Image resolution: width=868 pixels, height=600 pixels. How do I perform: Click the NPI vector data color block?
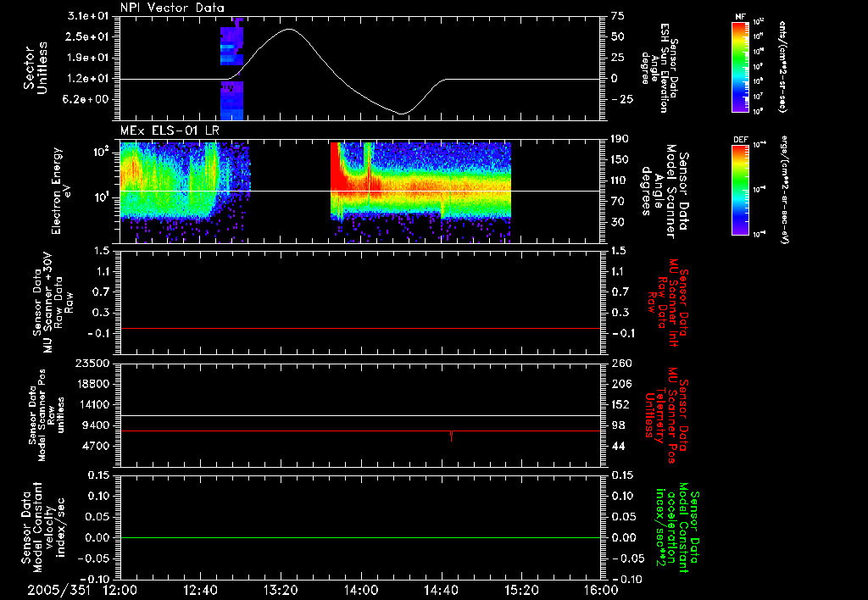[231, 69]
